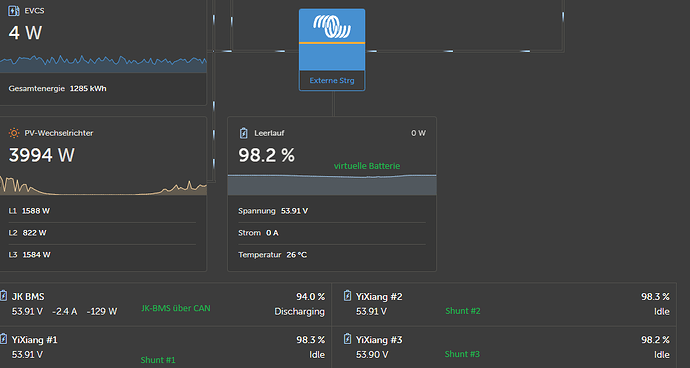
Task: Open the Externe Strg inverter label
Action: (x=332, y=81)
